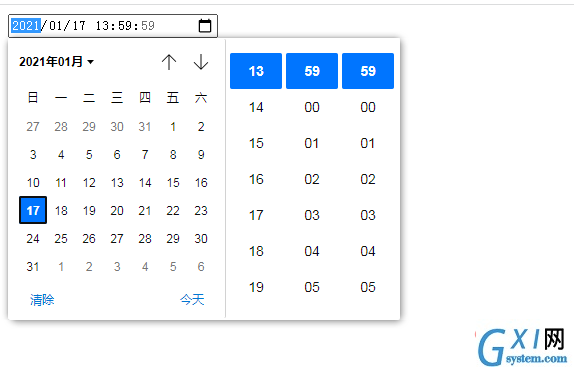Select second 05 in the last column
This screenshot has height=367, width=574.
368,287
